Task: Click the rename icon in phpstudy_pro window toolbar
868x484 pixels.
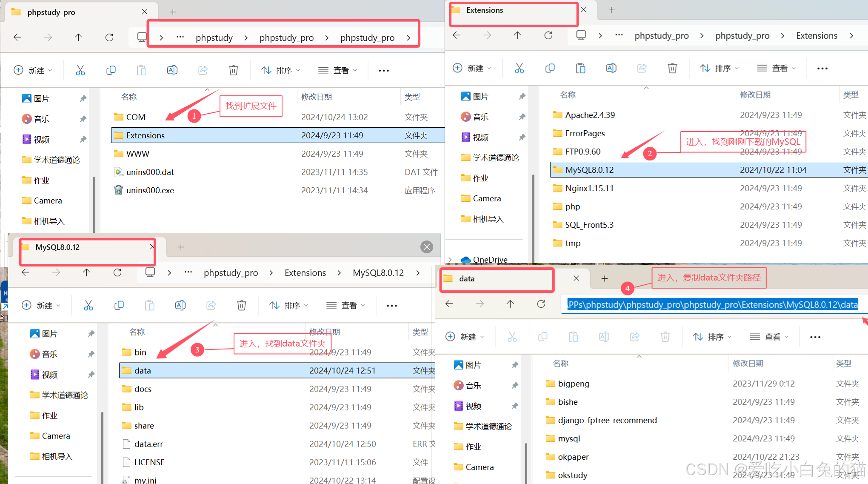Action: [172, 70]
